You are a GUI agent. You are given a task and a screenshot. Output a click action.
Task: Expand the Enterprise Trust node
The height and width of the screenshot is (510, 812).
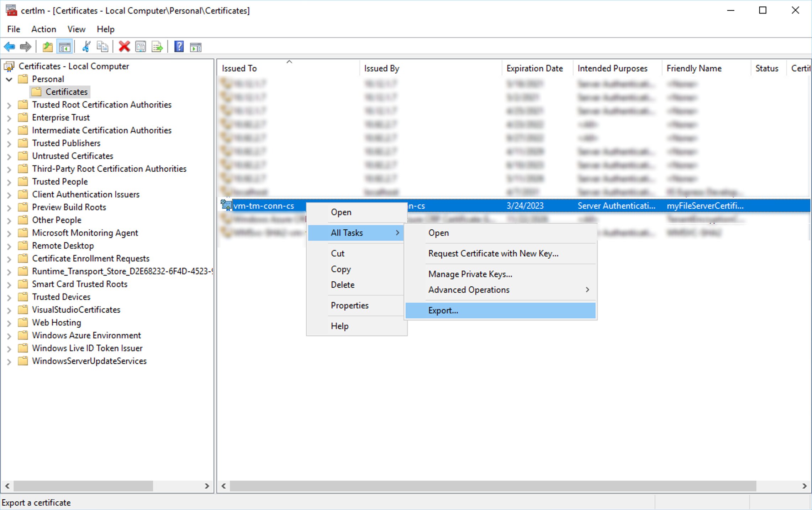(x=9, y=118)
